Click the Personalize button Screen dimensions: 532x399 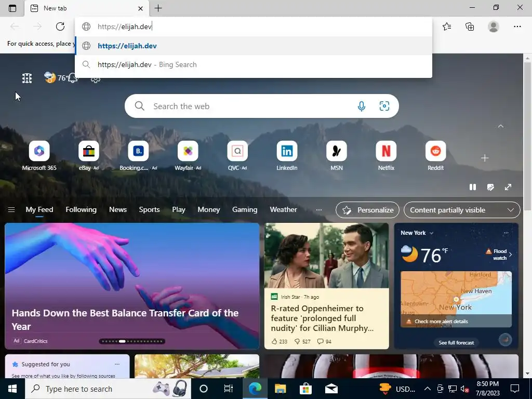[x=367, y=210]
